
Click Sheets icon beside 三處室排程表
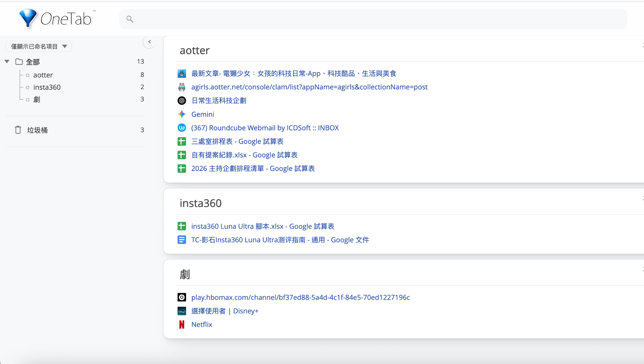coord(182,141)
